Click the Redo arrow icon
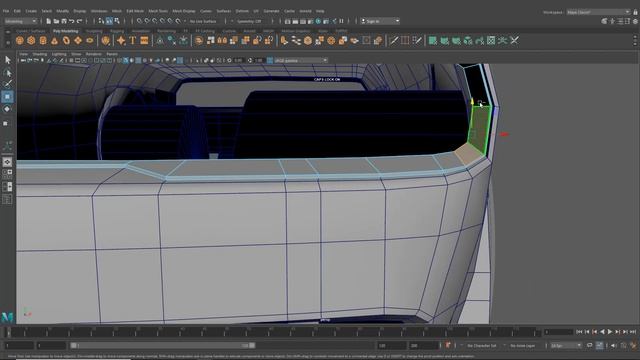The height and width of the screenshot is (360, 640). point(80,21)
